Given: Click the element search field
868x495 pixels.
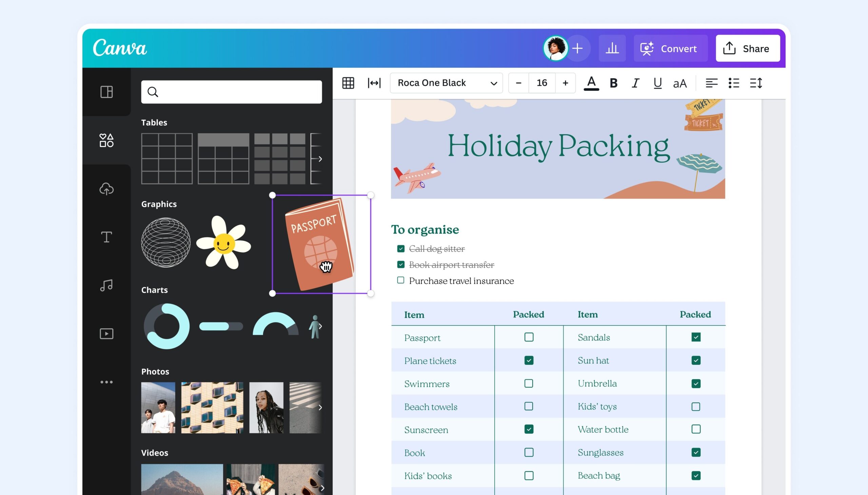Looking at the screenshot, I should (231, 92).
